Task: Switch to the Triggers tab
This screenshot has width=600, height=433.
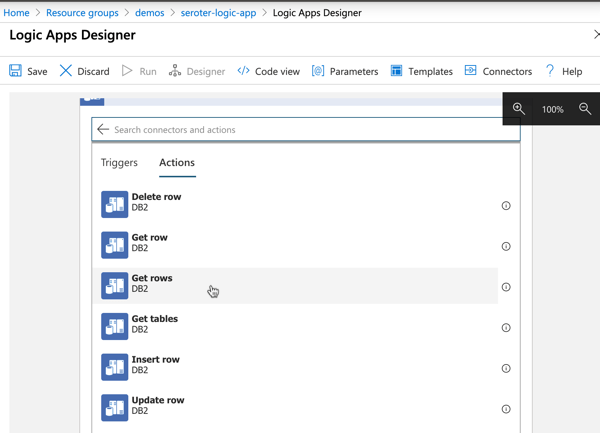Action: pos(119,162)
